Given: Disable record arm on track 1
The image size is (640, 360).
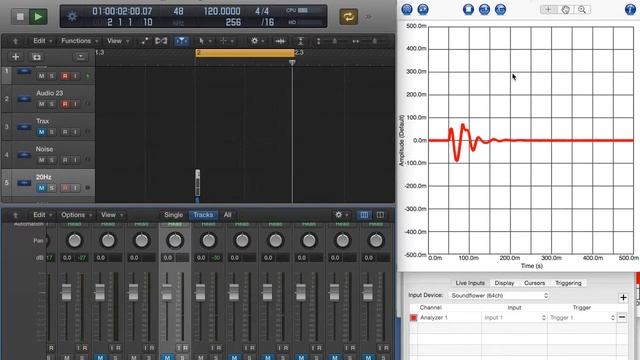Looking at the screenshot, I should pyautogui.click(x=65, y=76).
